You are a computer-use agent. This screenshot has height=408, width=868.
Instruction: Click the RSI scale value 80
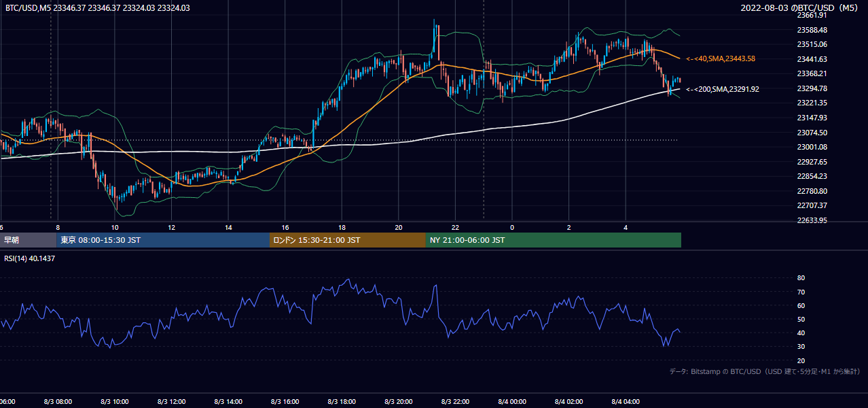click(801, 278)
